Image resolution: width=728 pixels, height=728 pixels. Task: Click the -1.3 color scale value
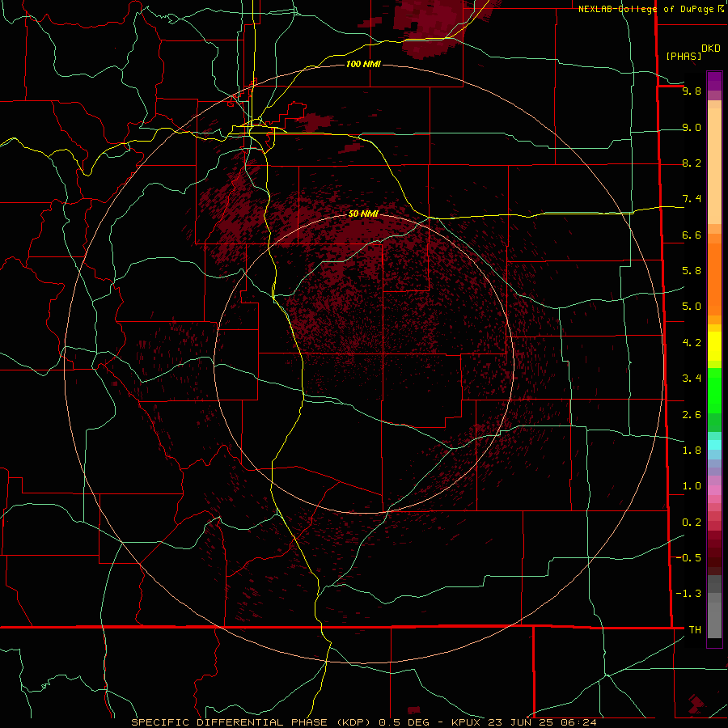click(688, 594)
